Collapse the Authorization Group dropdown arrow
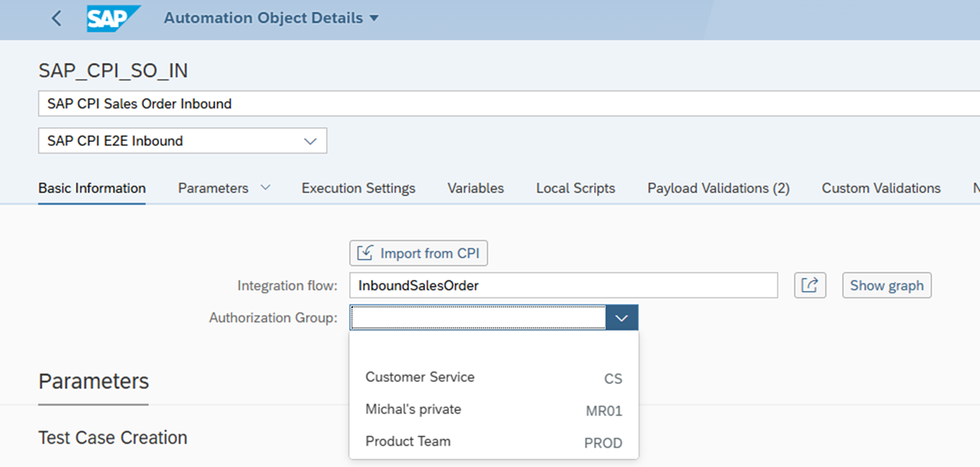The height and width of the screenshot is (467, 980). 621,318
